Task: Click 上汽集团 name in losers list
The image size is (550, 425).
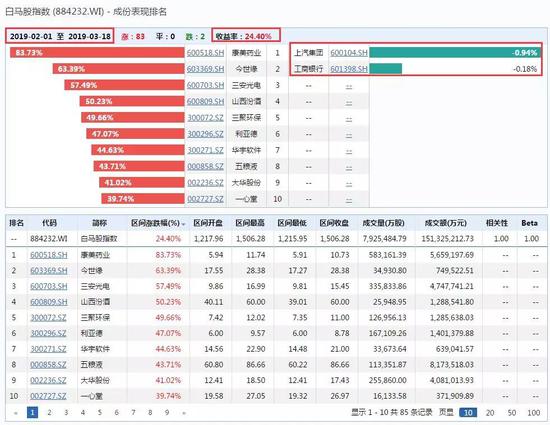Action: tap(308, 53)
